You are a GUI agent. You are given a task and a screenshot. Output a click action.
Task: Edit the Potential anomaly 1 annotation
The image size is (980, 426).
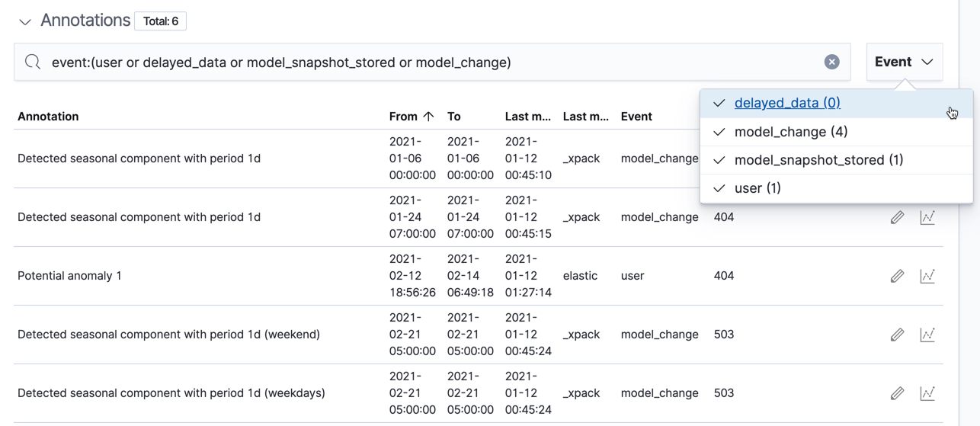(x=897, y=276)
